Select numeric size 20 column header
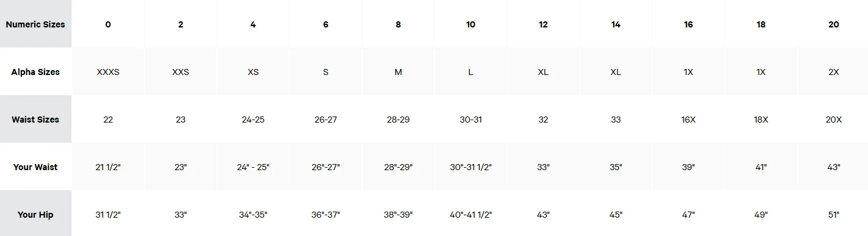The height and width of the screenshot is (236, 868). (833, 24)
